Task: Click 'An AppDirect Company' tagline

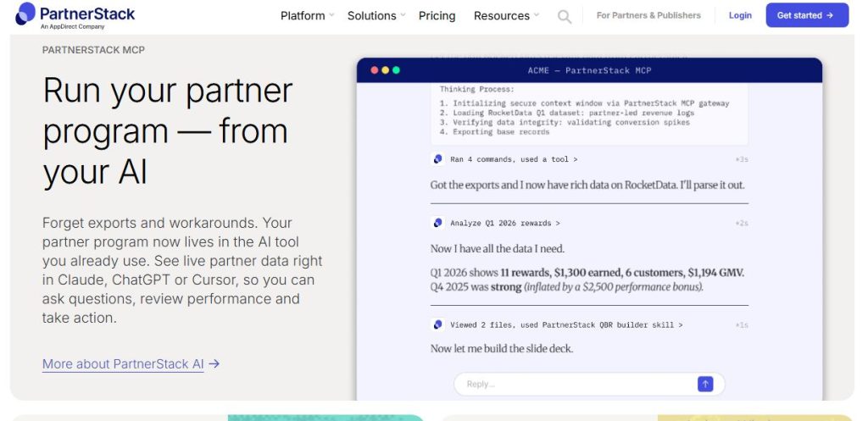Action: click(72, 26)
